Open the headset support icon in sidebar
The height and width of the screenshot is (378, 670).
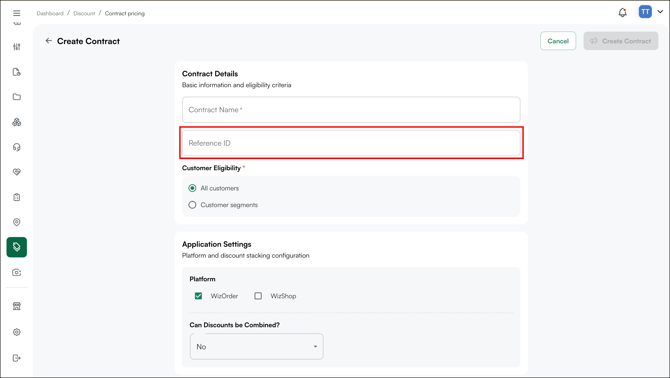click(x=17, y=147)
